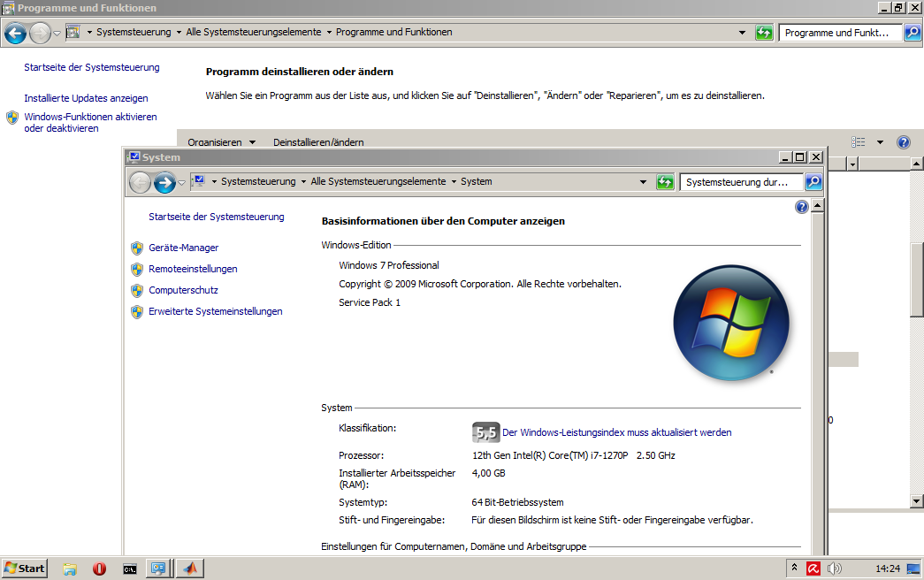Open Windows Explorer from the taskbar
The image size is (924, 580).
[x=70, y=569]
